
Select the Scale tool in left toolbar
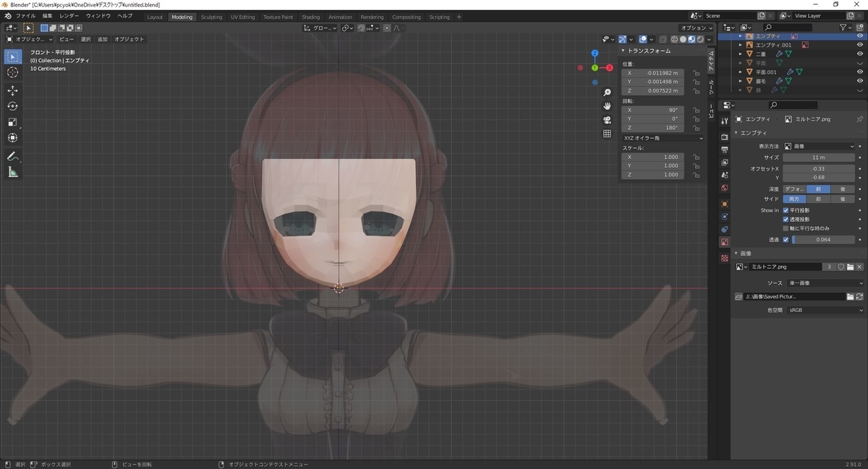pyautogui.click(x=12, y=122)
